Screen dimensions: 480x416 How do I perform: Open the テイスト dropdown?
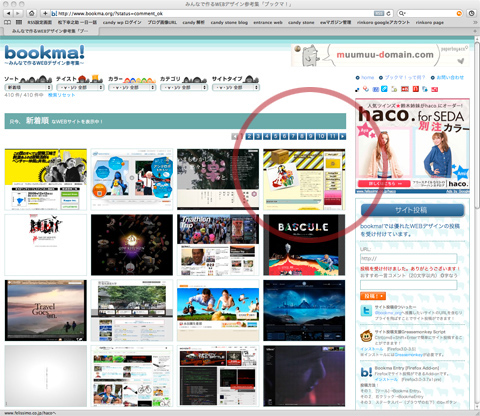click(80, 87)
